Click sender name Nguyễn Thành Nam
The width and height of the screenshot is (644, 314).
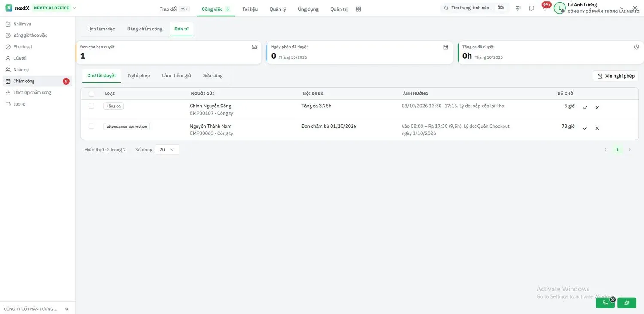211,126
